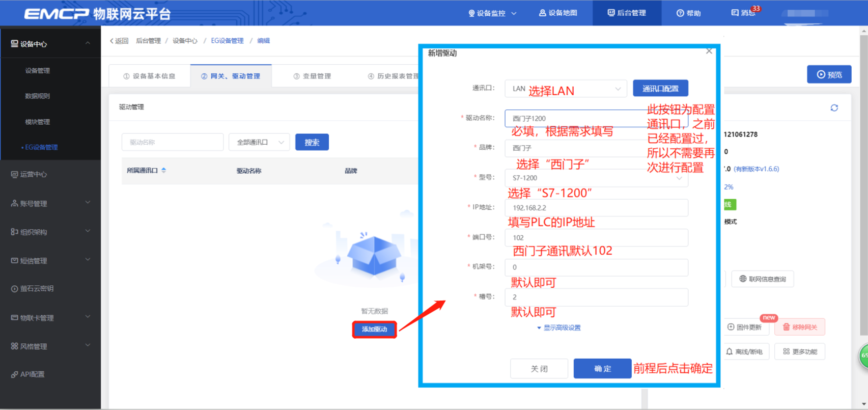
Task: Click the 短信管理 envelope icon
Action: click(x=14, y=260)
